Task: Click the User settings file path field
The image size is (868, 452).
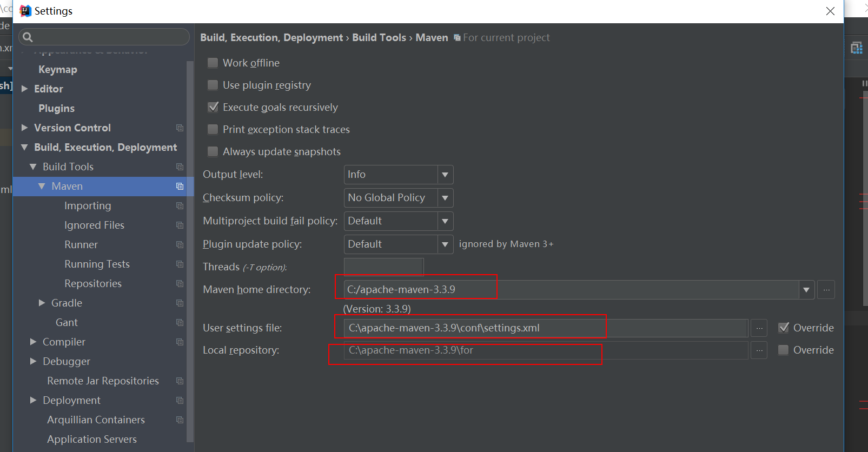Action: [546, 328]
